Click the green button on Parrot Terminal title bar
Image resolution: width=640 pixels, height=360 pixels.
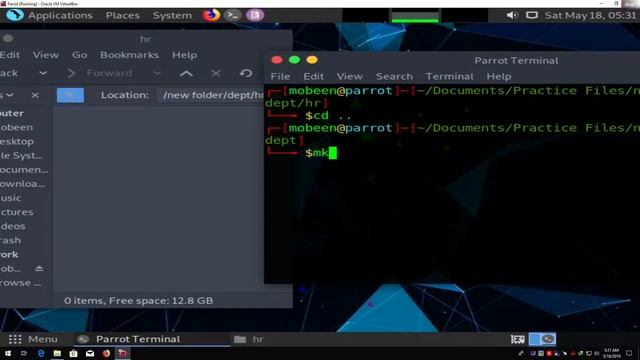click(x=294, y=60)
